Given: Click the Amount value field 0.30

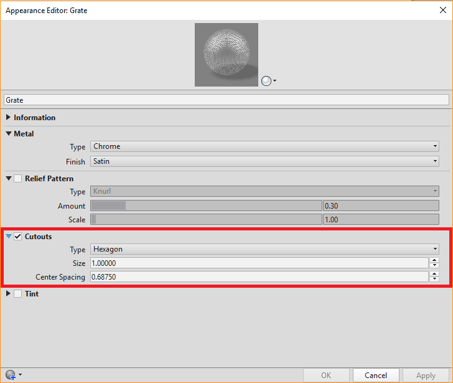Looking at the screenshot, I should point(381,206).
